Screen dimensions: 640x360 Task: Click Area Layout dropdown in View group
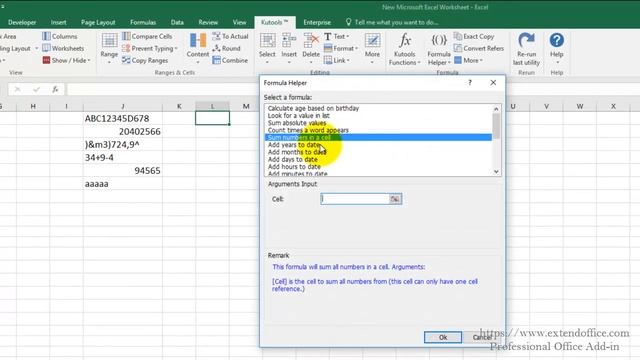click(x=18, y=48)
